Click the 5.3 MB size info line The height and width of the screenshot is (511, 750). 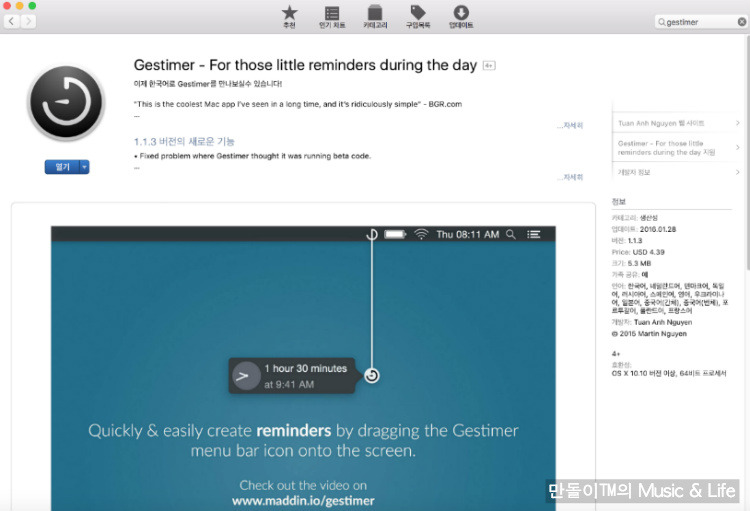pos(631,263)
